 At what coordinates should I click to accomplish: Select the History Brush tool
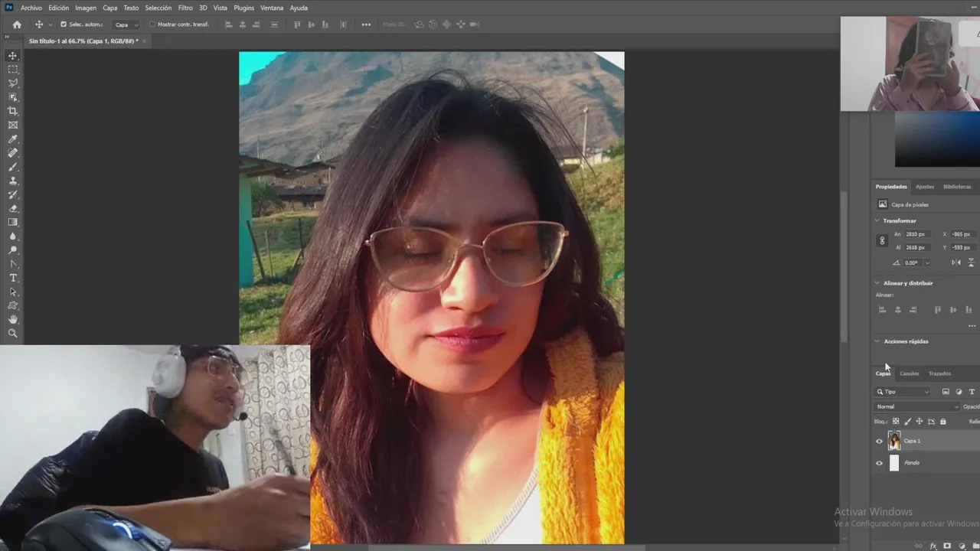(13, 194)
